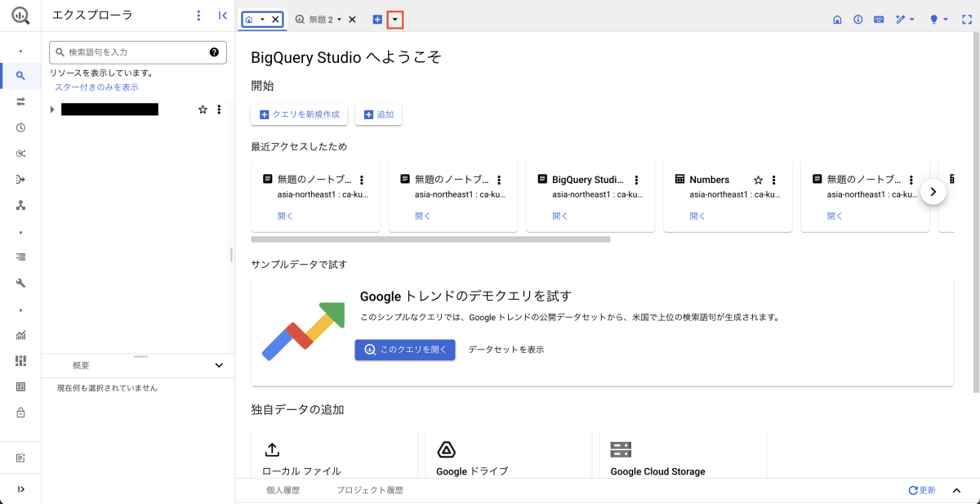Click このクエリを開く button
Image resolution: width=980 pixels, height=504 pixels.
(405, 350)
